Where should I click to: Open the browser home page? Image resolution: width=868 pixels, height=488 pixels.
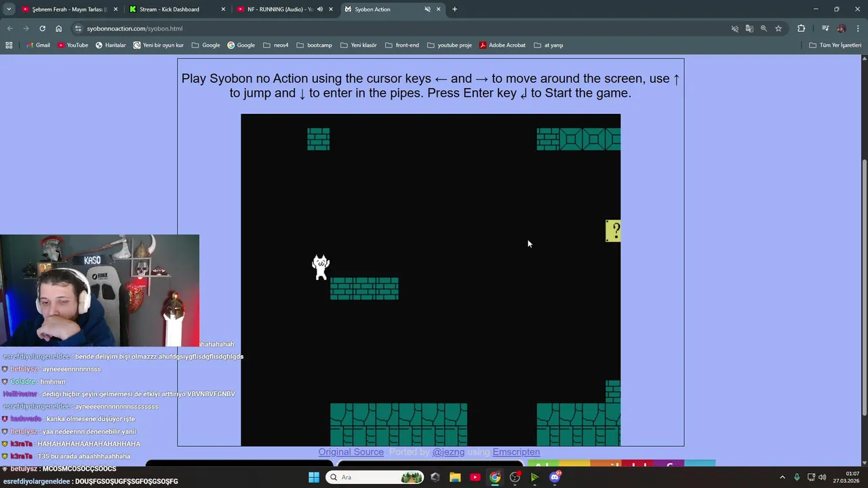click(x=58, y=28)
